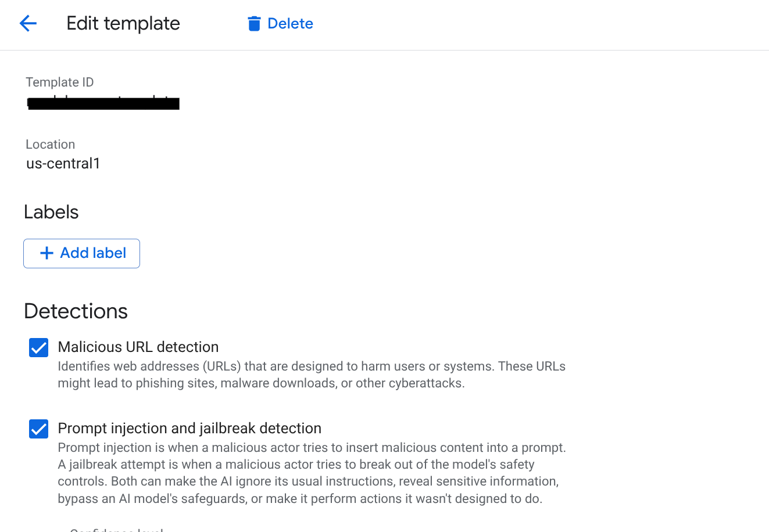Click the Add label button
The height and width of the screenshot is (532, 769).
coord(81,253)
